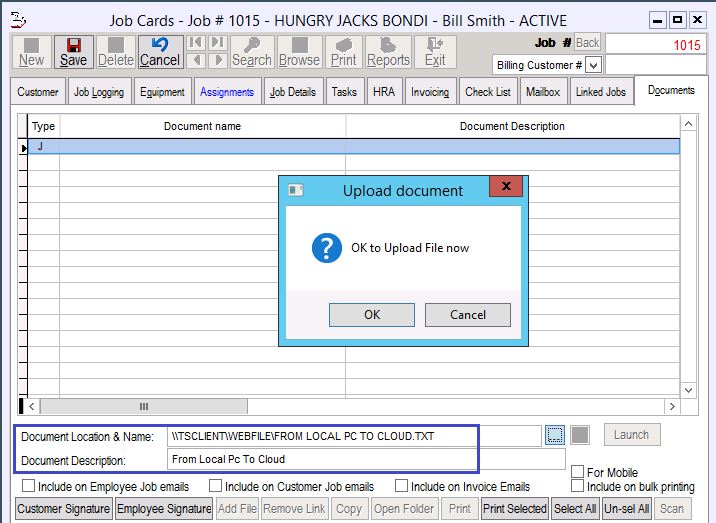Open Reports from the toolbar

click(388, 52)
